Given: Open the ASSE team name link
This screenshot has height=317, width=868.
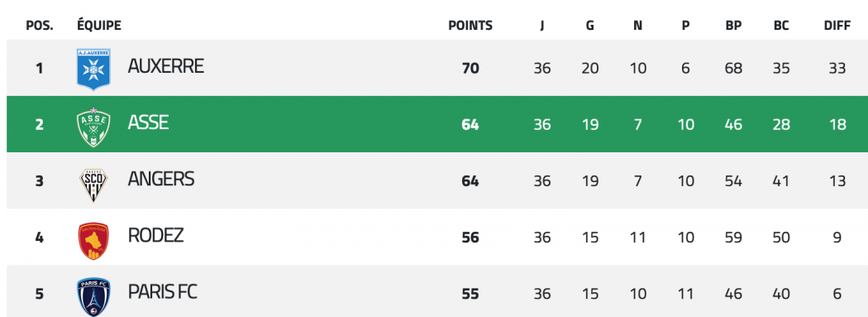Looking at the screenshot, I should point(148,123).
